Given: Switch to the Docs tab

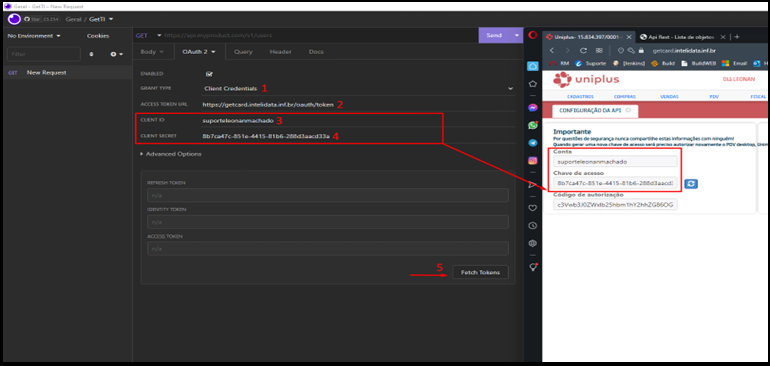Looking at the screenshot, I should coord(316,52).
